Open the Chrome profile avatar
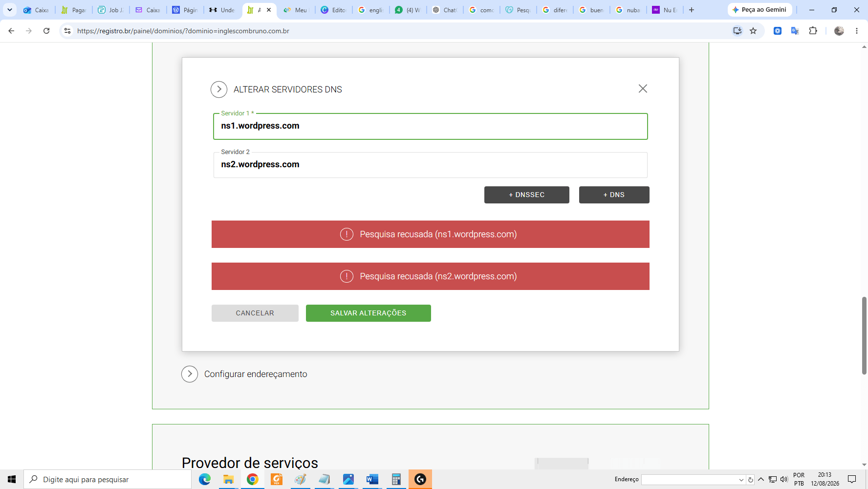Viewport: 868px width, 489px height. pos(839,31)
